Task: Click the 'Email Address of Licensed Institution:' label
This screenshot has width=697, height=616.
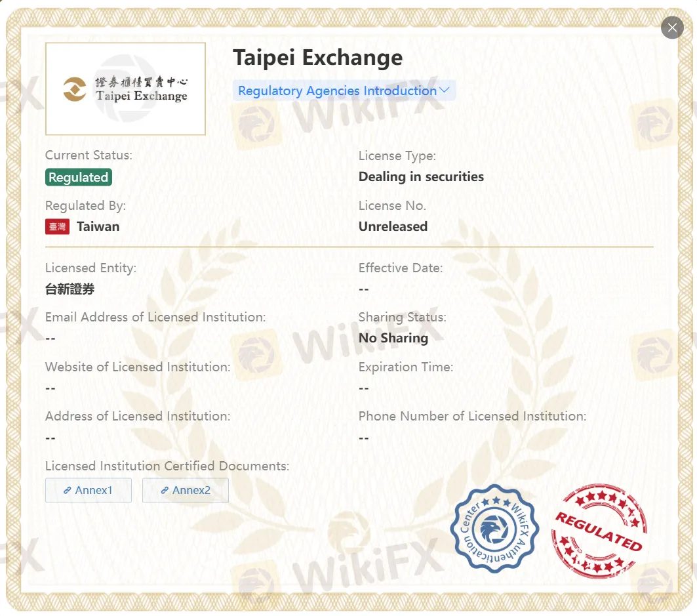Action: 155,317
